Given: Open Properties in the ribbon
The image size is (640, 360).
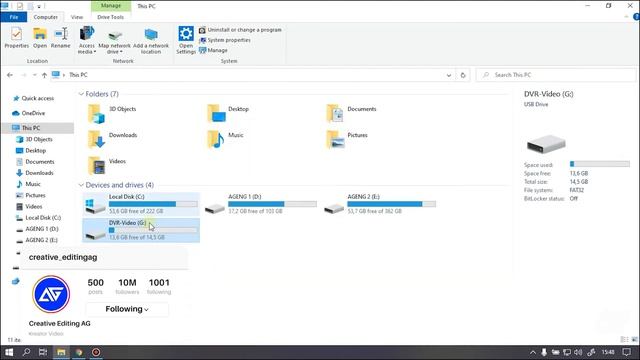Looking at the screenshot, I should point(16,38).
